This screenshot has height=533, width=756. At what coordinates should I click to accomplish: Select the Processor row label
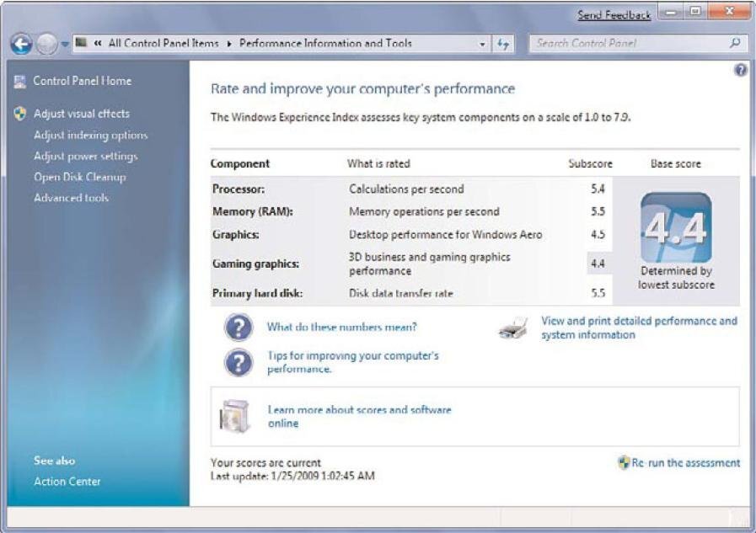239,189
